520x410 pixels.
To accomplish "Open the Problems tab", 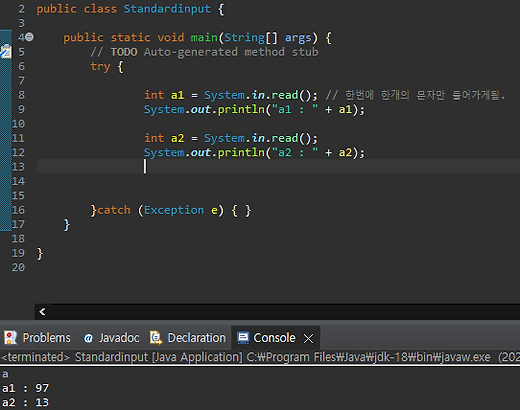I will pyautogui.click(x=37, y=338).
